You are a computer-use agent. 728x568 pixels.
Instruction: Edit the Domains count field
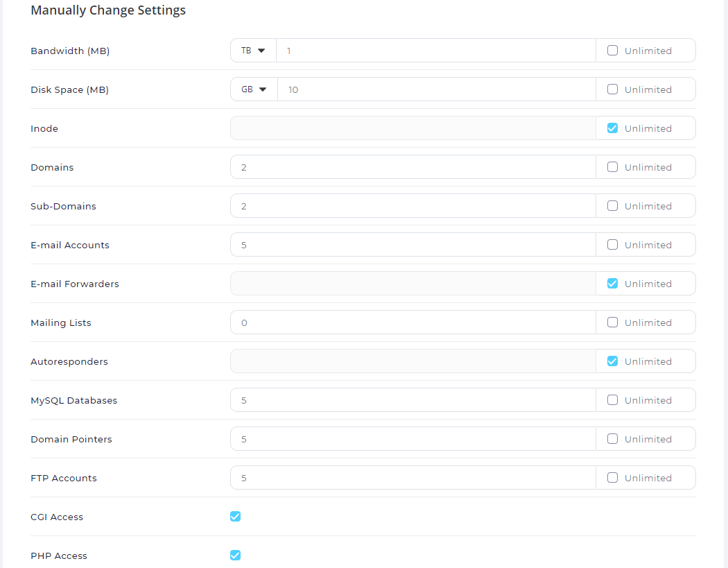coord(413,167)
